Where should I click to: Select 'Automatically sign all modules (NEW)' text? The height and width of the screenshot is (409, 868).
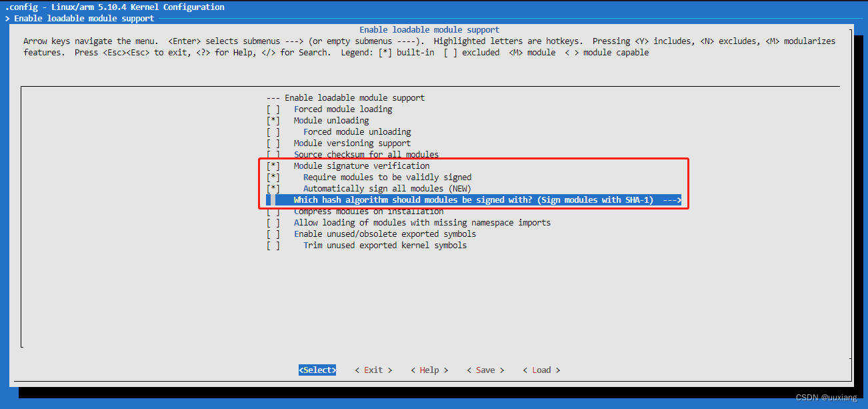(x=387, y=189)
